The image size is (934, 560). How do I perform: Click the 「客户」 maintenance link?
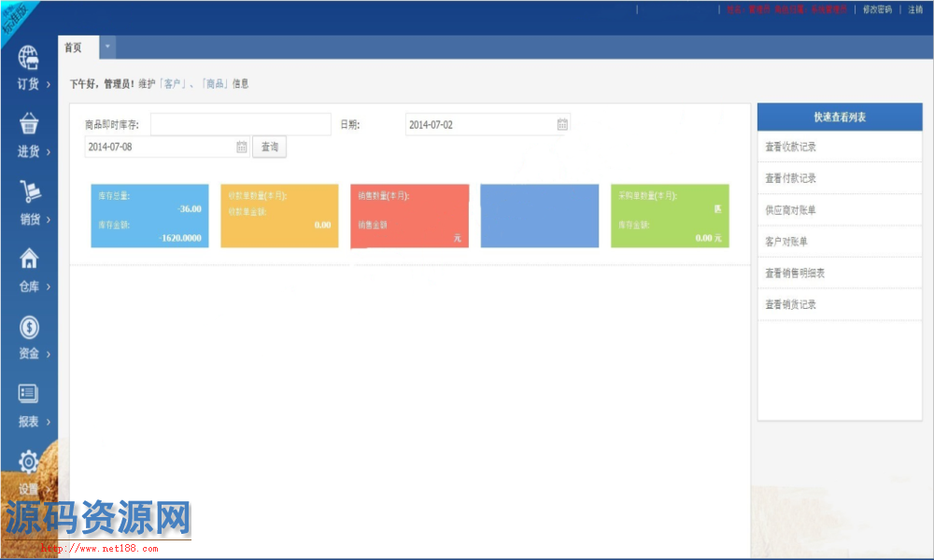pyautogui.click(x=172, y=84)
